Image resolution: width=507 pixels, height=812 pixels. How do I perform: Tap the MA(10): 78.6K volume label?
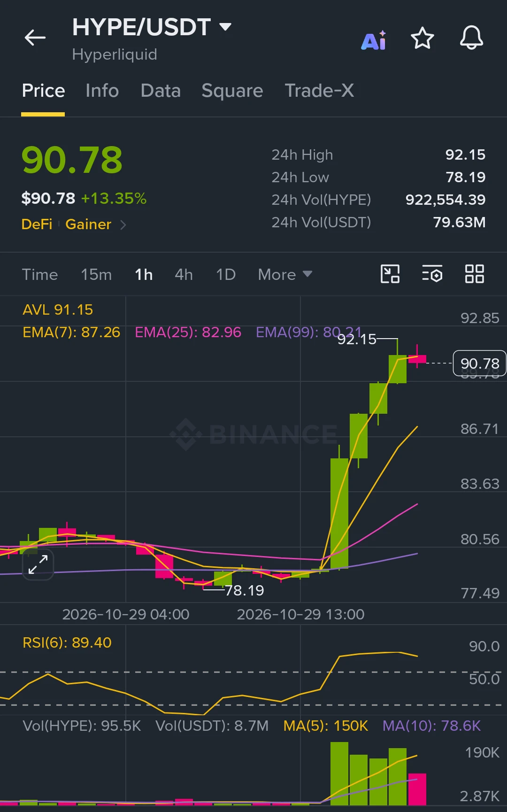point(431,726)
